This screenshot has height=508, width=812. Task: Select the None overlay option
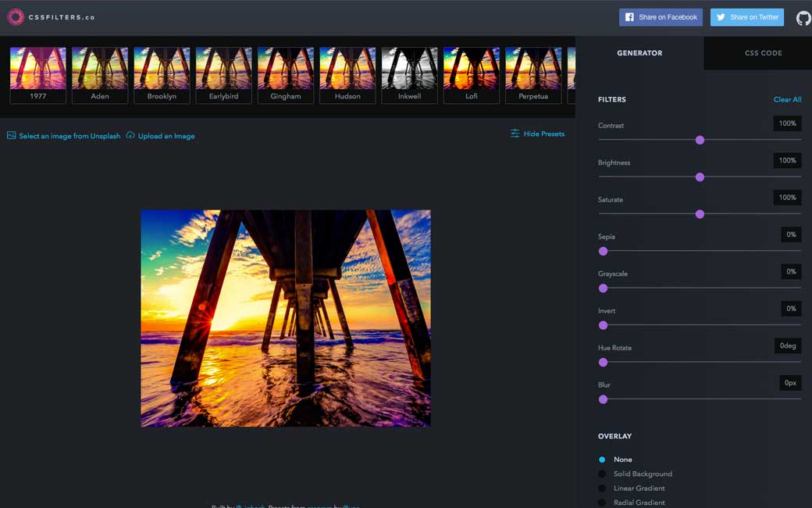click(x=602, y=460)
